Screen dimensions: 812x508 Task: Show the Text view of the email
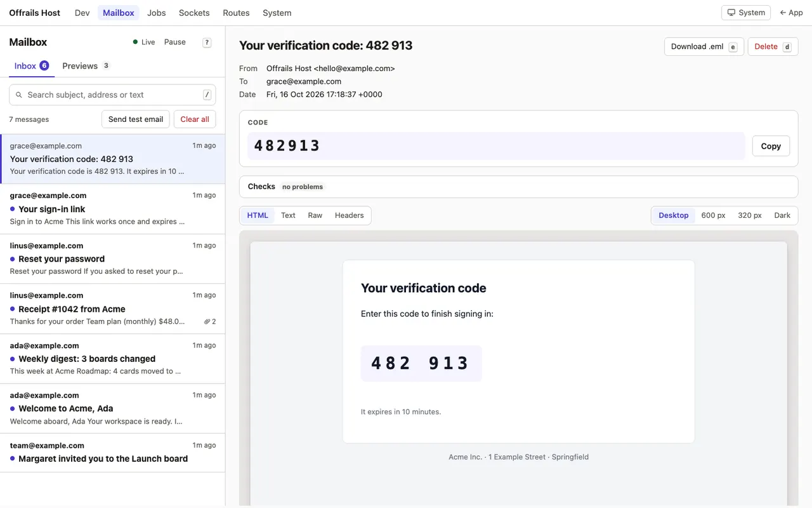point(288,215)
